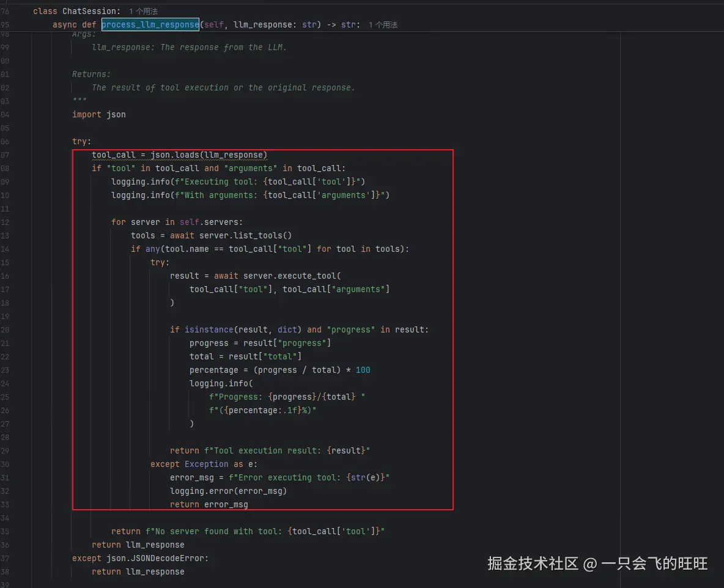
Task: Click 'for server in self.servers:' line
Action: pyautogui.click(x=177, y=222)
